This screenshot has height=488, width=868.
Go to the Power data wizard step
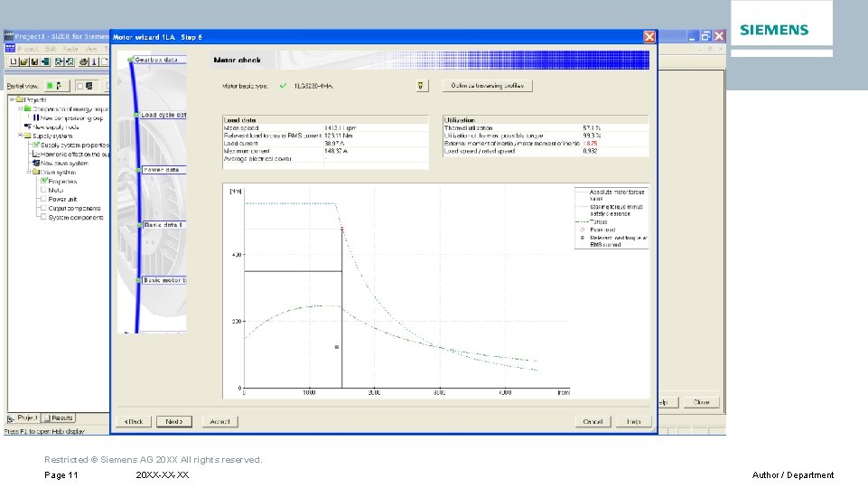(x=162, y=170)
